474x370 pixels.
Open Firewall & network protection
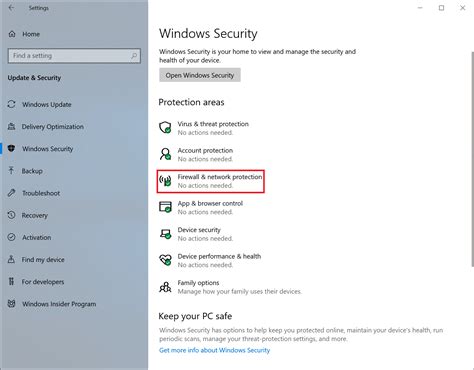[211, 181]
